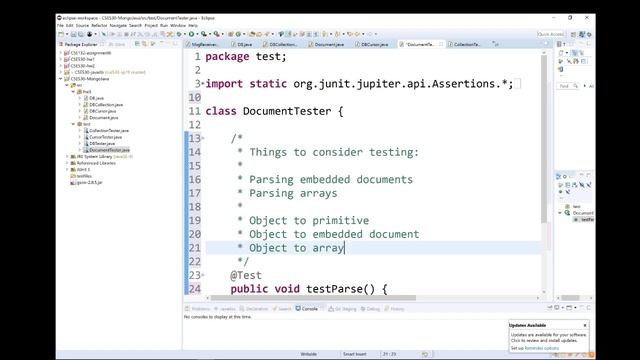Open the Window menu

[178, 25]
